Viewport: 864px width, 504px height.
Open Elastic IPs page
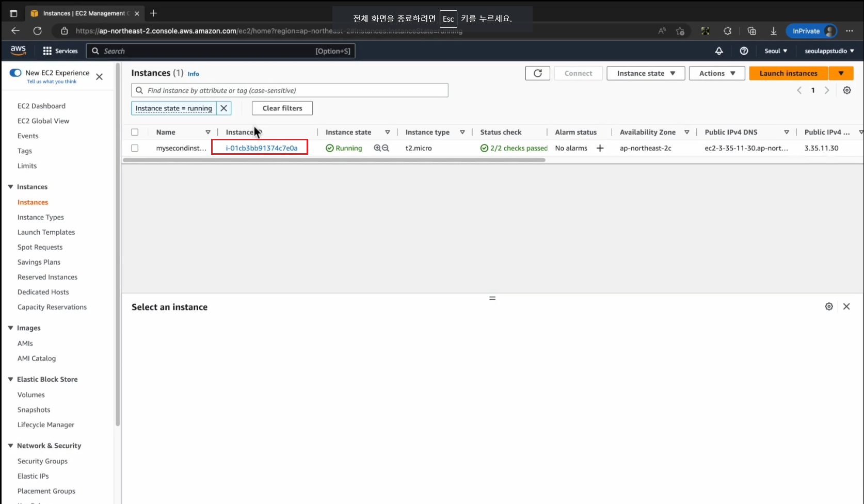33,476
